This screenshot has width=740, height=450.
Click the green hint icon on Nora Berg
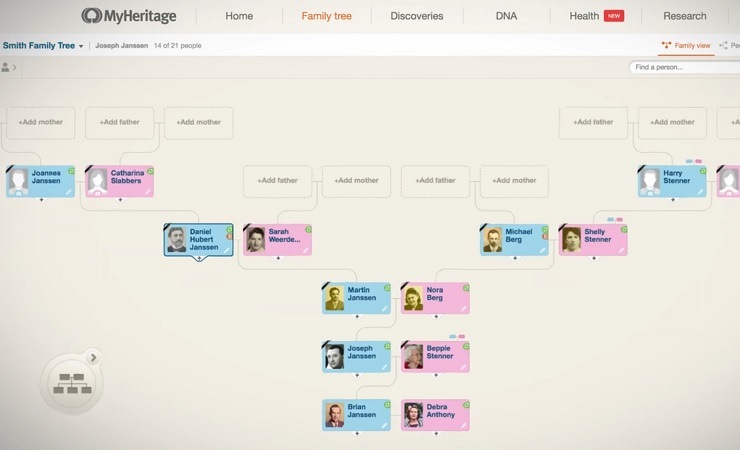click(466, 288)
